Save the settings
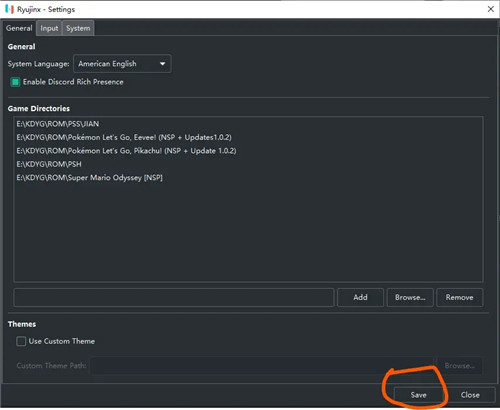 (419, 395)
